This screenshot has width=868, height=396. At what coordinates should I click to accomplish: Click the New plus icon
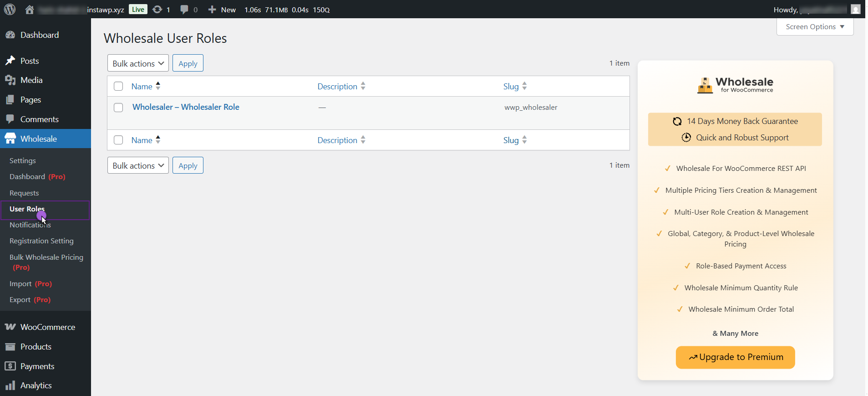pyautogui.click(x=212, y=10)
